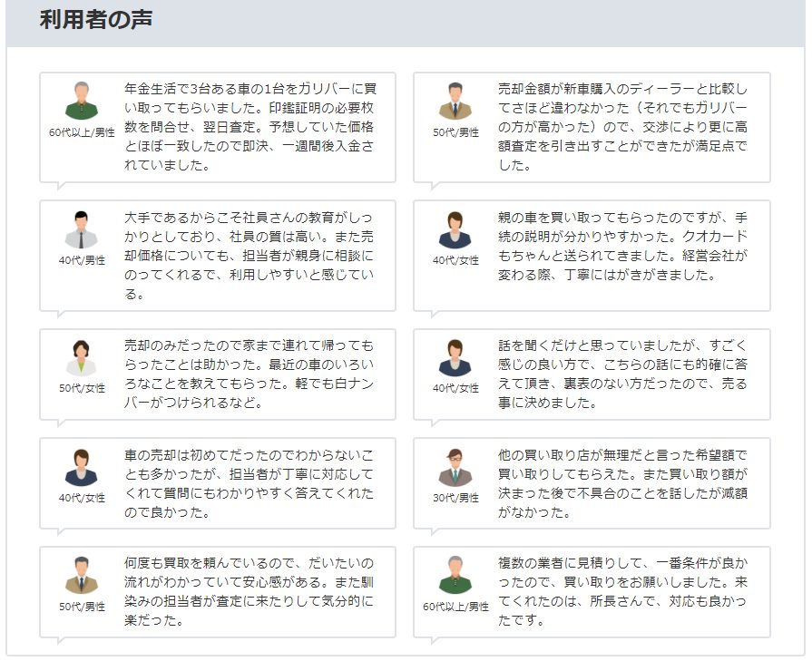This screenshot has height=661, width=812.
Task: Click the 50代/女性 label
Action: point(82,388)
